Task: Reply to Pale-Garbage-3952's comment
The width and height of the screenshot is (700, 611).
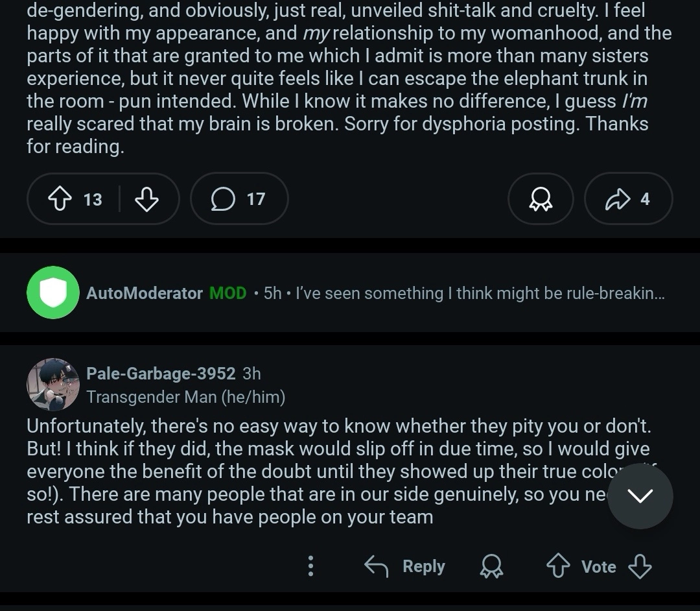Action: point(405,566)
